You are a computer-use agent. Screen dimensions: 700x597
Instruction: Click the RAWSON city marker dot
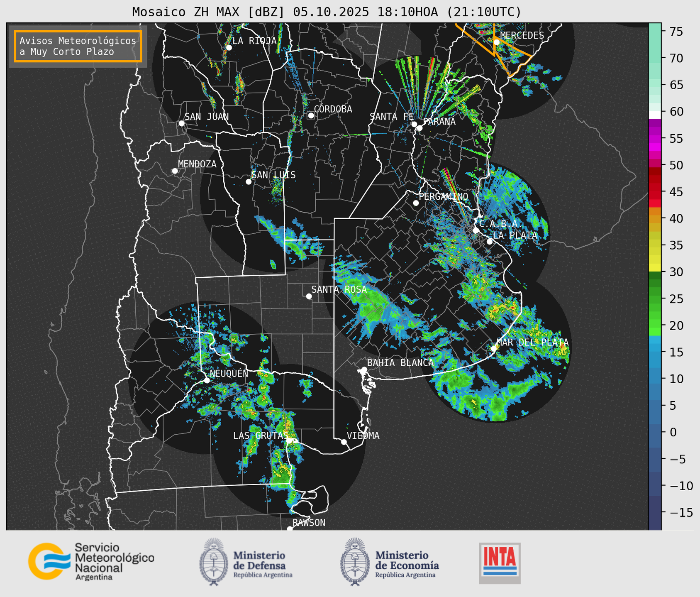click(x=290, y=528)
